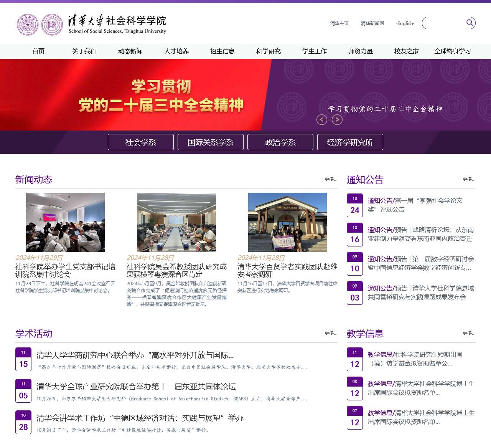Switch to English version
Viewport: 491px width, 448px height.
point(405,23)
